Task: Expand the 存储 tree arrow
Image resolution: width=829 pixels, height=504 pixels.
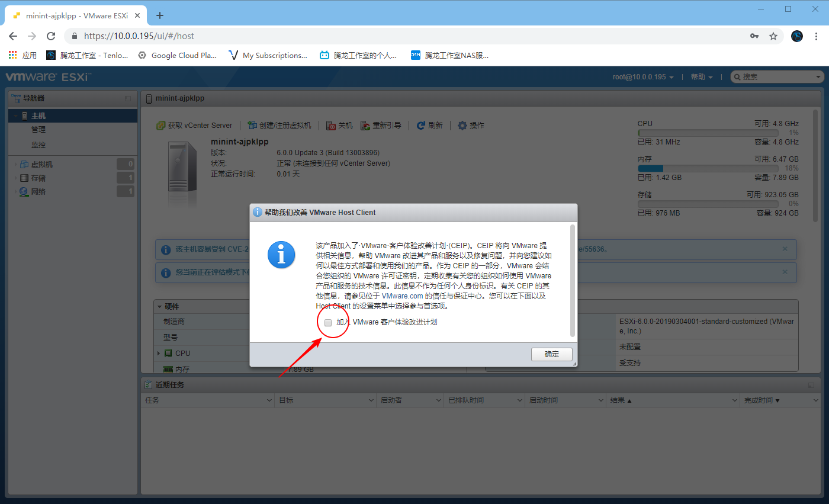Action: [x=15, y=178]
